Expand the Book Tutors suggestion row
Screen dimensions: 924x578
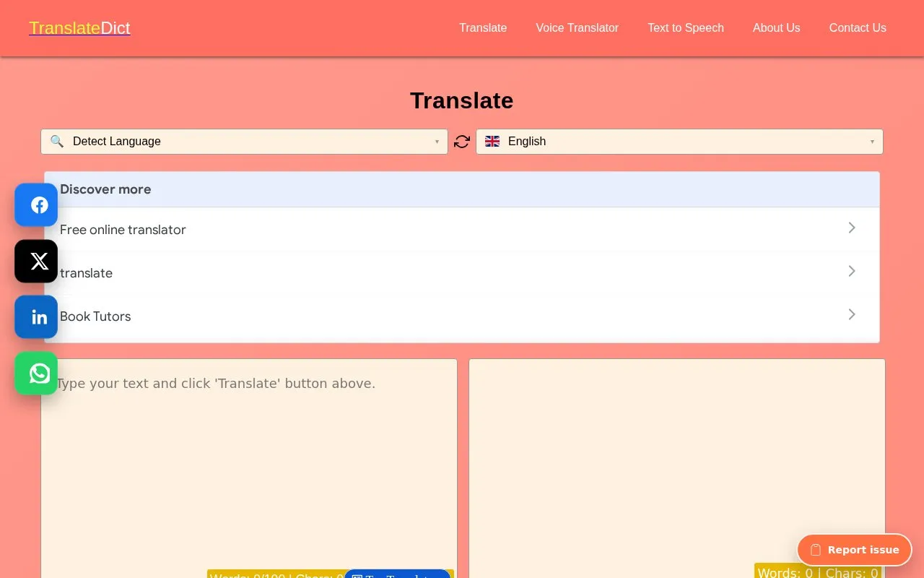coord(462,316)
